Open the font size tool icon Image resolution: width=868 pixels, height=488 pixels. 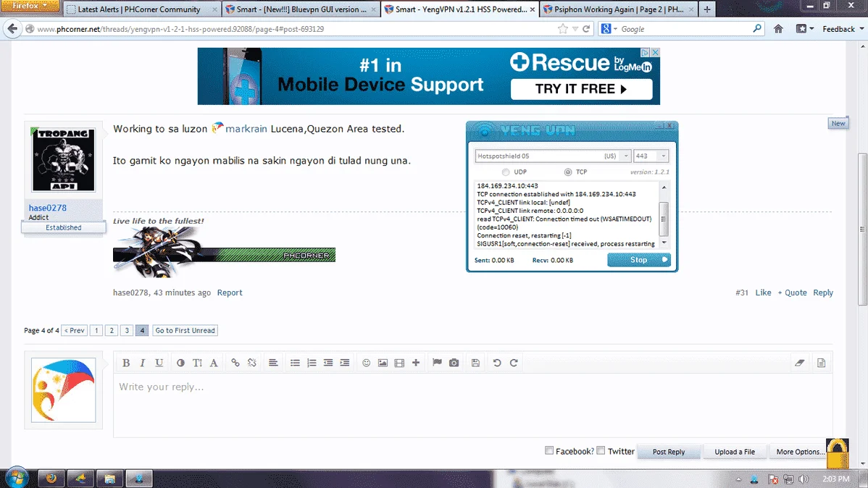pos(197,363)
